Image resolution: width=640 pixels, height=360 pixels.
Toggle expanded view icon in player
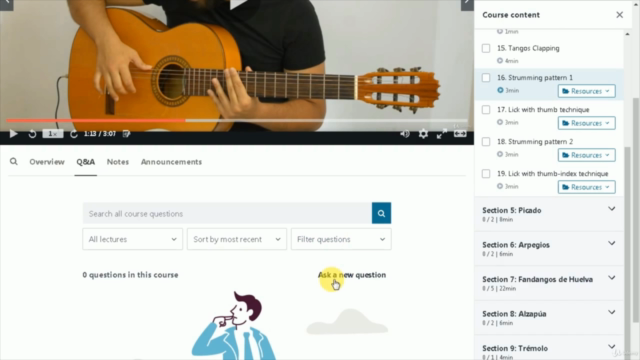point(460,134)
